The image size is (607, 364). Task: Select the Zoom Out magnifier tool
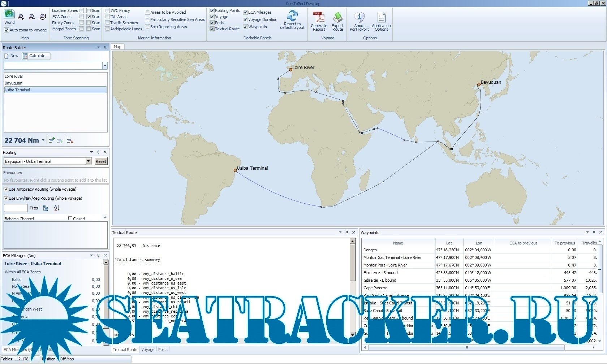32,17
